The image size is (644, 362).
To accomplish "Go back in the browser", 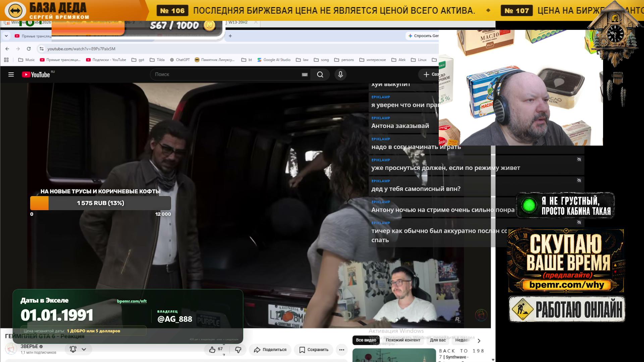I will click(7, 49).
